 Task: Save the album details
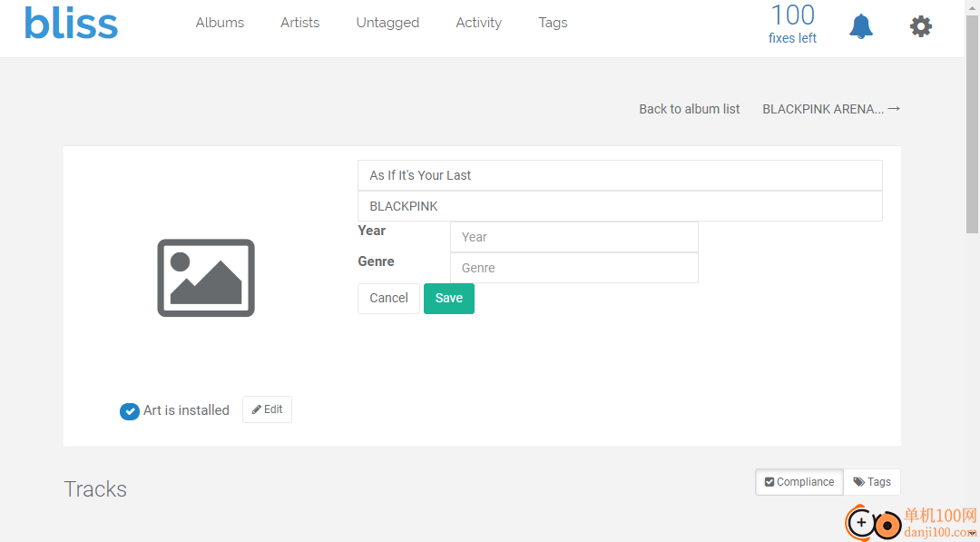click(x=449, y=298)
